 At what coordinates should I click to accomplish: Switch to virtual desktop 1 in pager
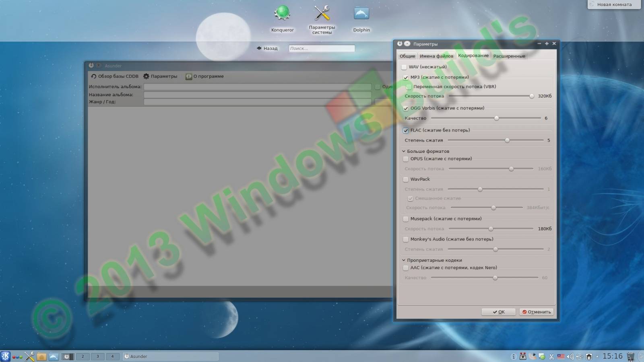click(x=68, y=356)
